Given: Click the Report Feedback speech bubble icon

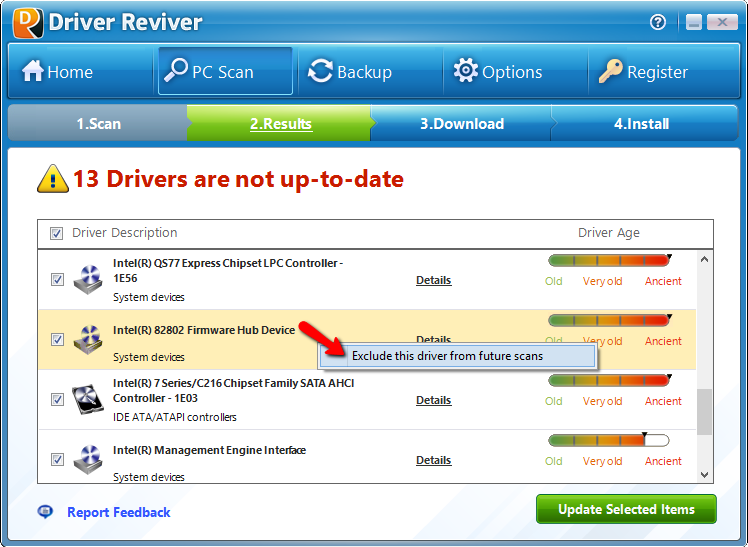Looking at the screenshot, I should pos(45,512).
